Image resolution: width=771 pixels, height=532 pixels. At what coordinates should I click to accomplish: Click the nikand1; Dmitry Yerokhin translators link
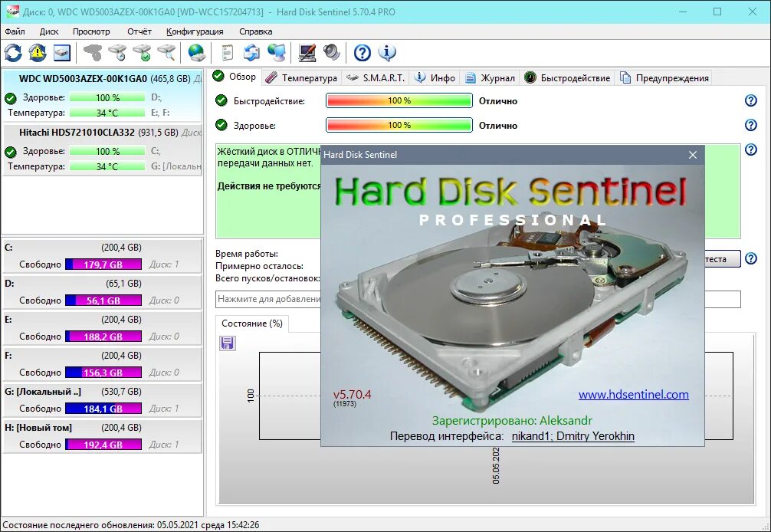point(573,436)
